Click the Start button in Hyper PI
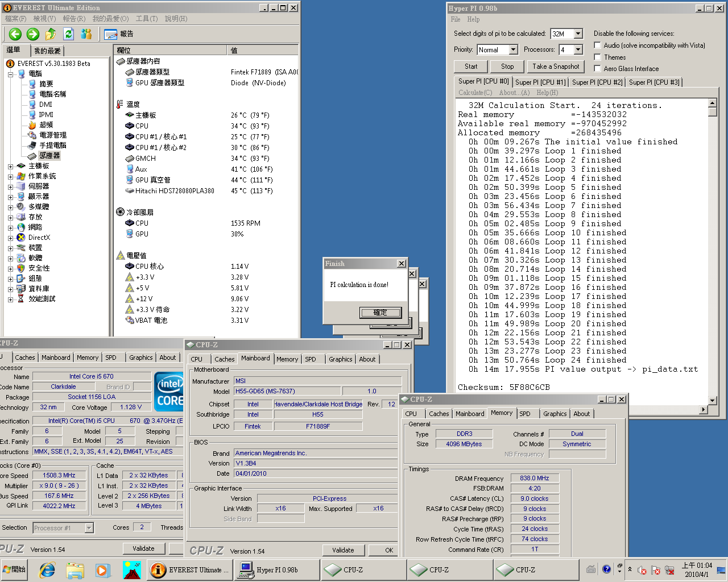 pyautogui.click(x=471, y=66)
